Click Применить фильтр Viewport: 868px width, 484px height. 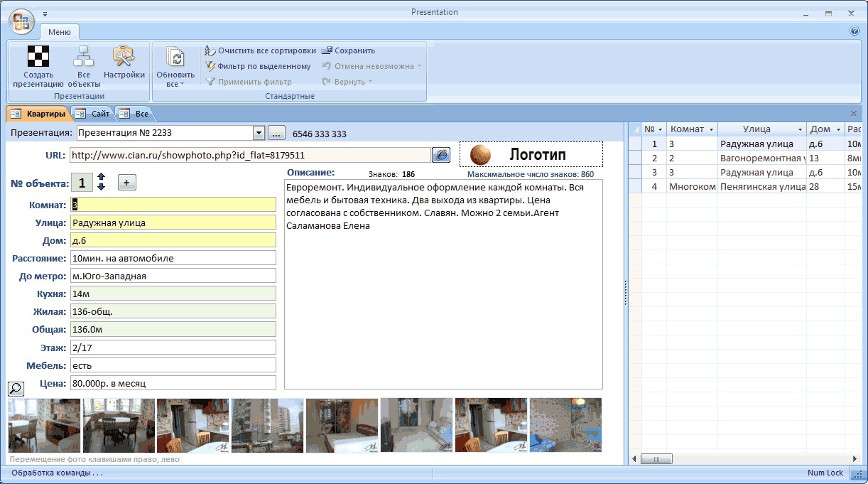point(249,82)
